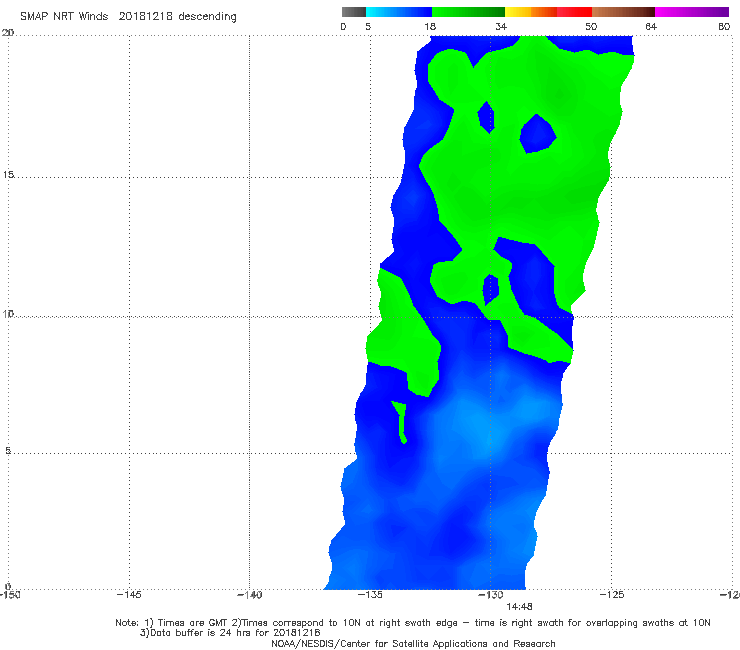Select the magenta-purple colorbar segment
740x650 pixels.
pyautogui.click(x=692, y=12)
